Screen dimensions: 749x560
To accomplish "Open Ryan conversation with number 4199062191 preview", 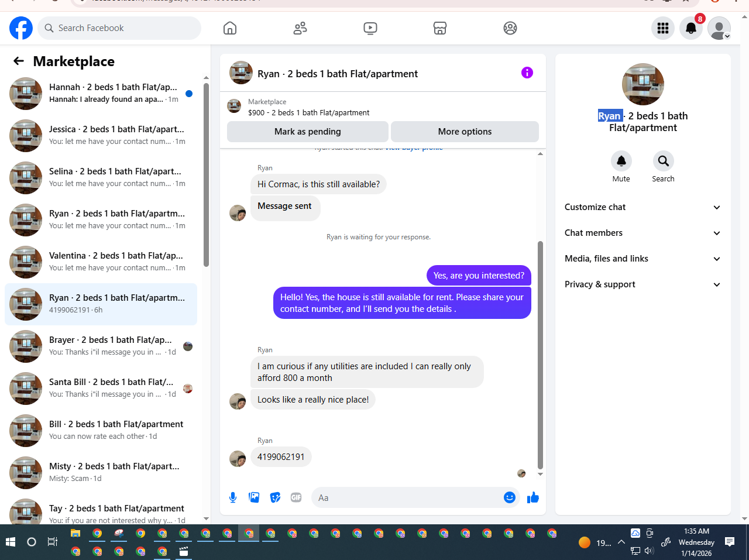I will pyautogui.click(x=101, y=304).
